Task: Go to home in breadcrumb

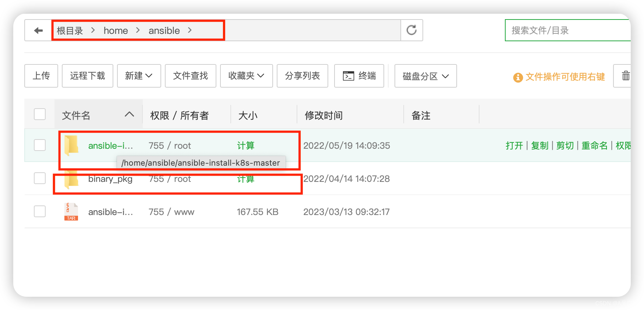Action: tap(116, 31)
